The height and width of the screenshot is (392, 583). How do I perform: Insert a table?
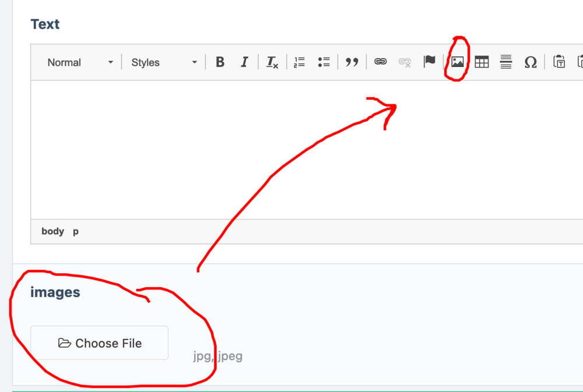tap(482, 62)
